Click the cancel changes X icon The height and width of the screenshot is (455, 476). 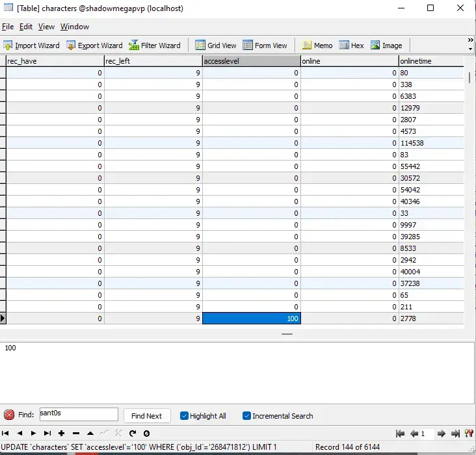pos(118,434)
